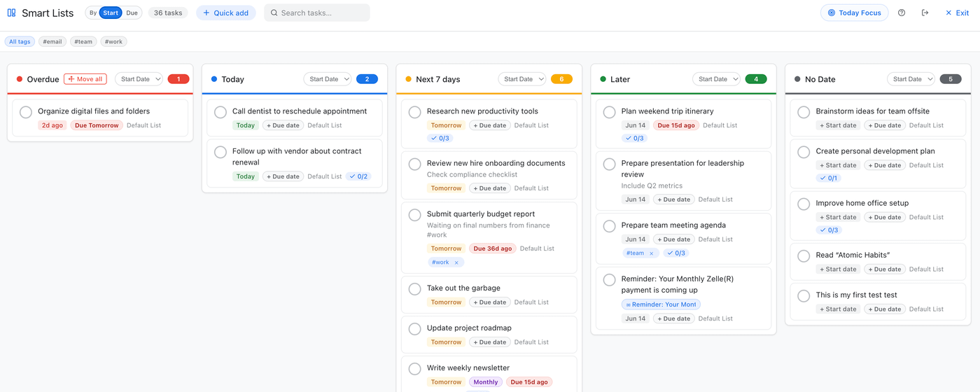Viewport: 980px width, 392px height.
Task: Click Overdue column red count badge
Action: click(178, 79)
